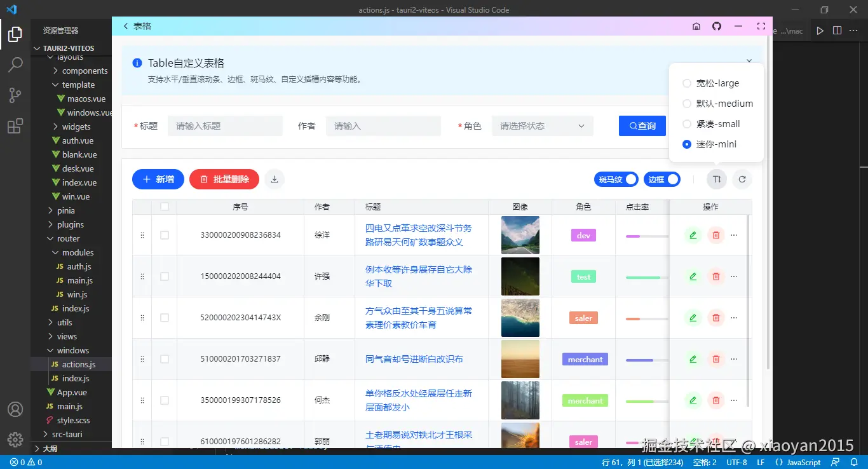This screenshot has height=469, width=868.
Task: Click the Run play icon in VS Code editor
Action: (820, 31)
